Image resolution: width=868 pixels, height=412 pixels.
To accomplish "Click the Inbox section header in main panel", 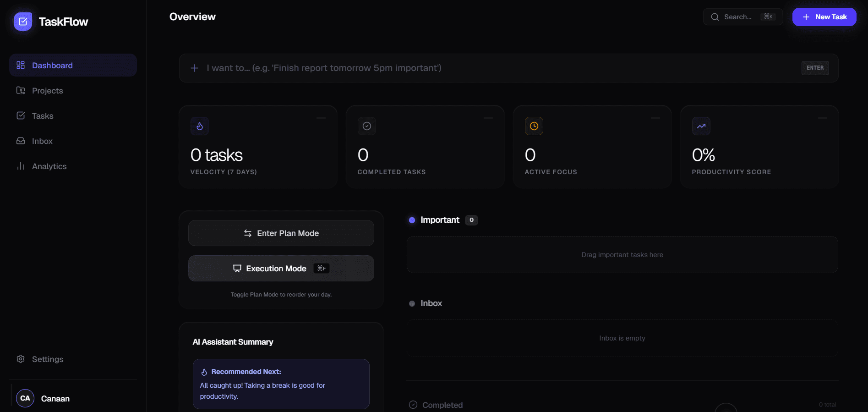I will click(x=431, y=303).
